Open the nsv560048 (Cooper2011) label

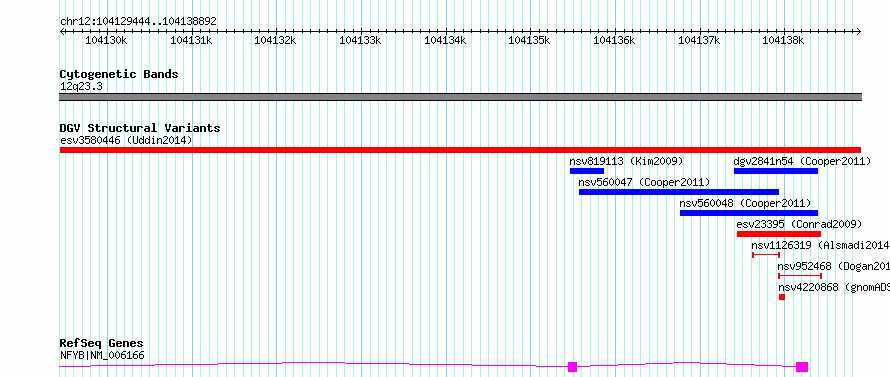click(x=745, y=203)
